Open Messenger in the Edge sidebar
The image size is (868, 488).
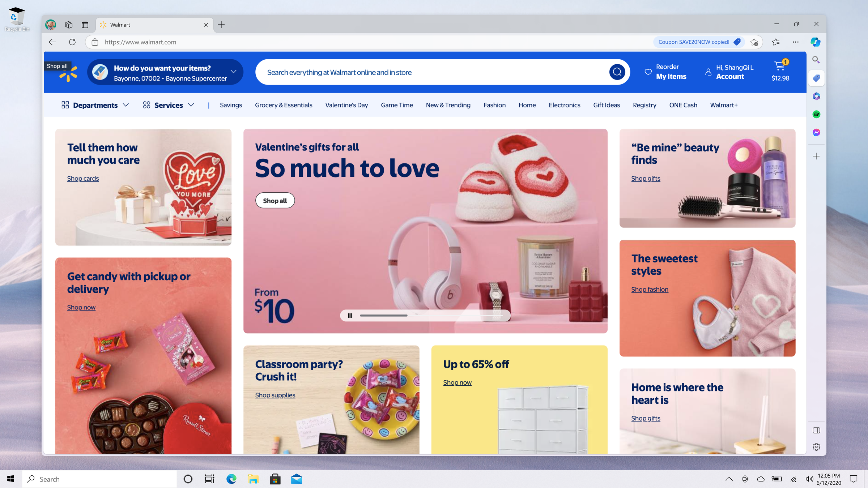click(816, 133)
